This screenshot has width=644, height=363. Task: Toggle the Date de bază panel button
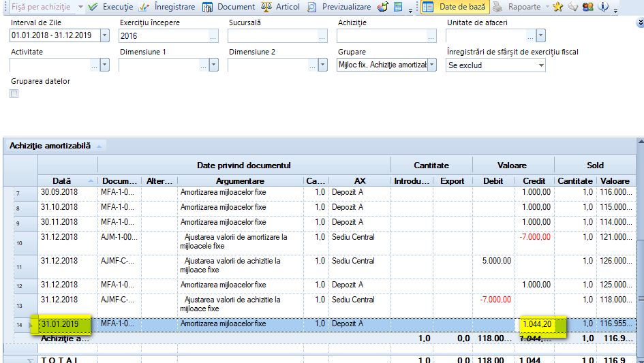[x=455, y=7]
